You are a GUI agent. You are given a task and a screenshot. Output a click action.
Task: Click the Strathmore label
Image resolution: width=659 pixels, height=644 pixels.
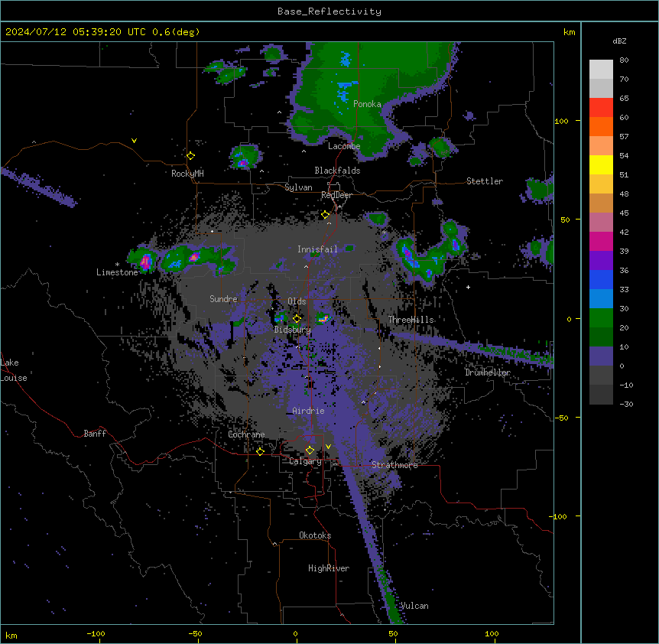point(394,465)
